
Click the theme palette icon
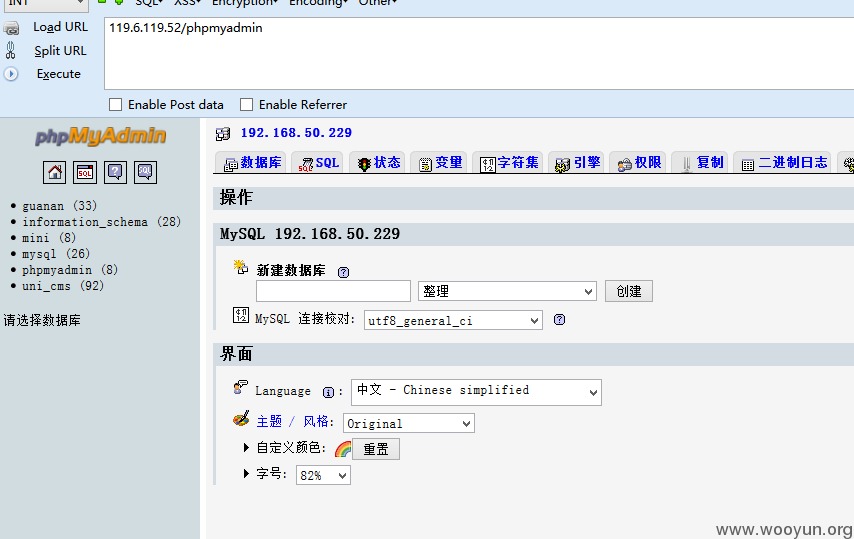click(x=241, y=419)
